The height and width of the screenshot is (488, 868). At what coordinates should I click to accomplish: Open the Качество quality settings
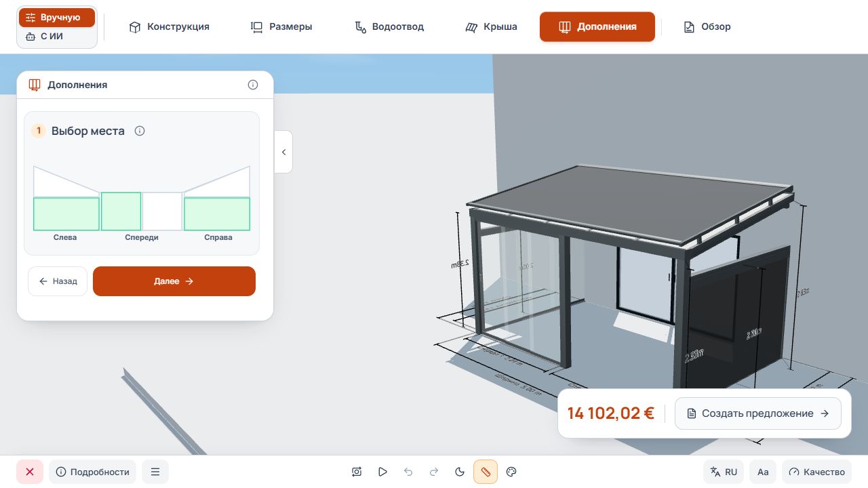816,472
